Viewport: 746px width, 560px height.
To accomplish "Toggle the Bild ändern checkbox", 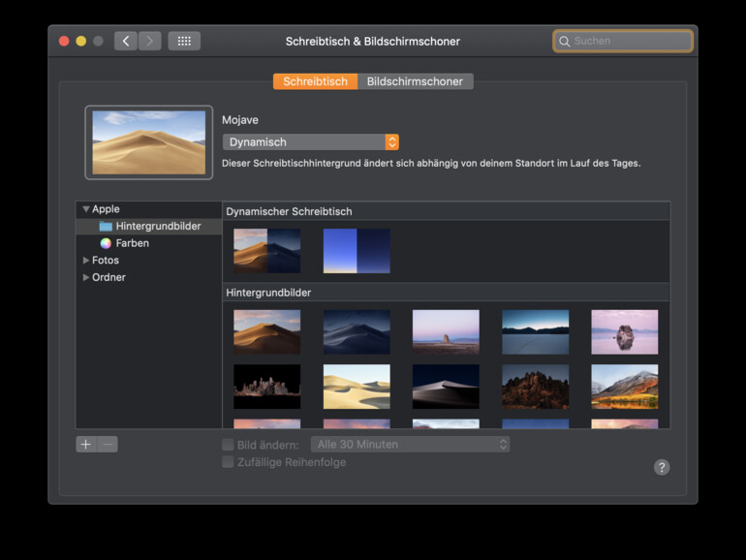I will click(x=228, y=445).
